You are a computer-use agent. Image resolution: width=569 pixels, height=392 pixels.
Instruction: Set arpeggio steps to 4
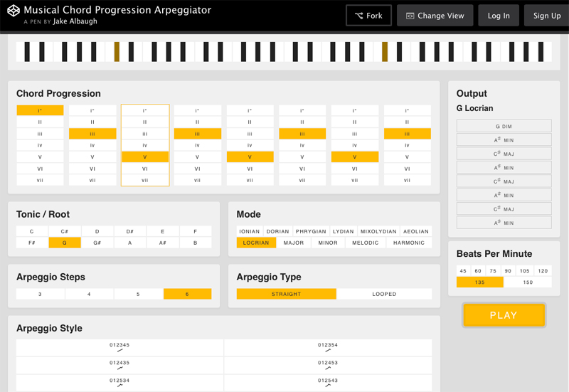point(89,294)
